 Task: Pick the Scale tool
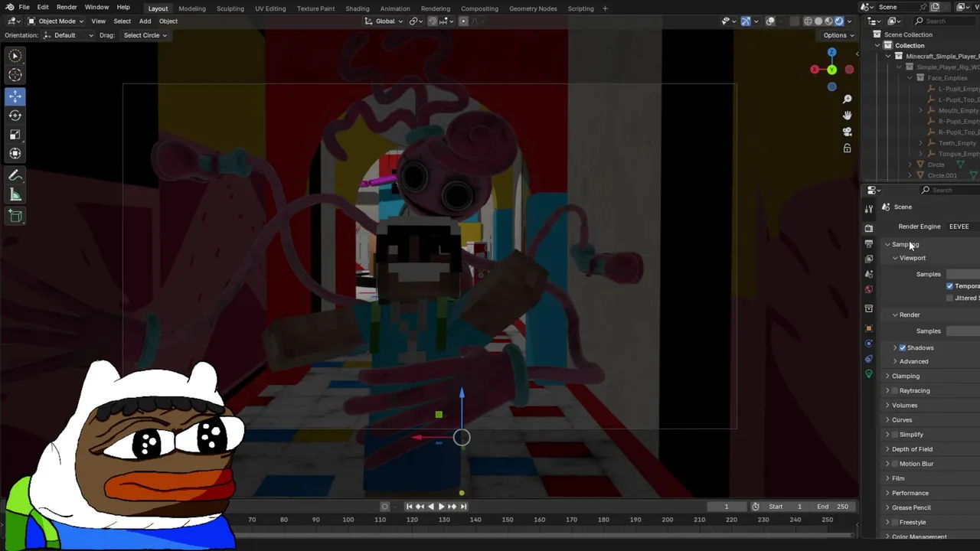coord(15,135)
